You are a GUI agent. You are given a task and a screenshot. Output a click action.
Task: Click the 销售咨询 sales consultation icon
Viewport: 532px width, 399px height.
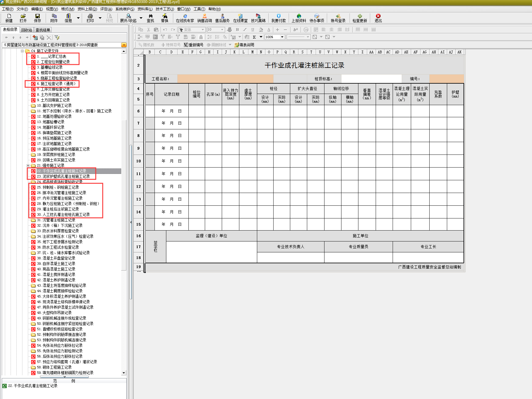coord(204,18)
